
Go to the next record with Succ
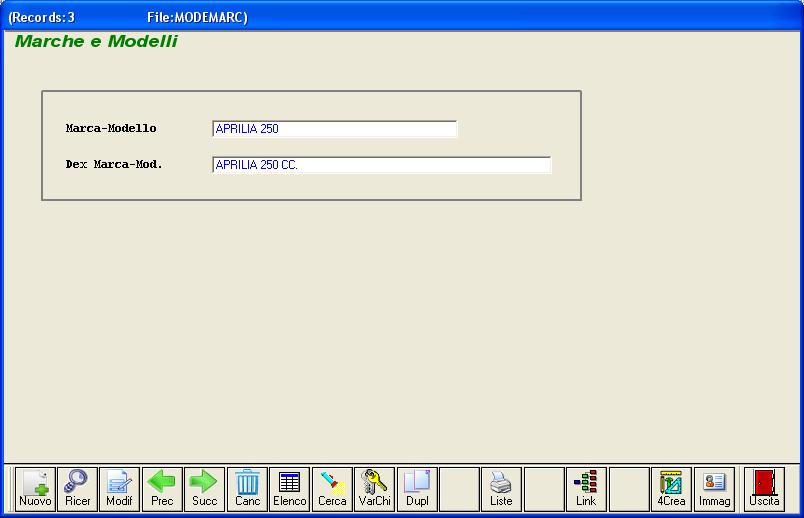point(205,489)
